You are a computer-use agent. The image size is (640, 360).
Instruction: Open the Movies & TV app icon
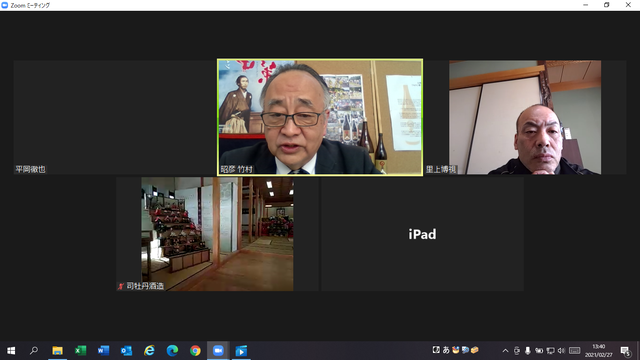point(241,351)
